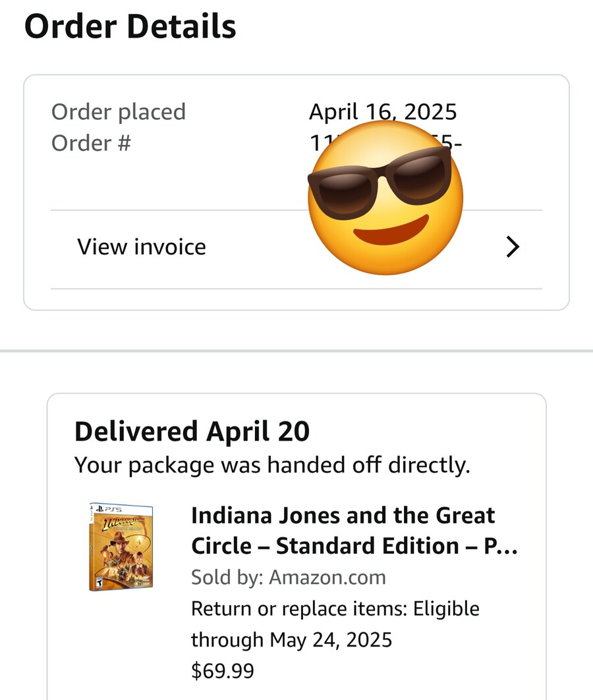Click the Return or replace items eligibility line
The width and height of the screenshot is (593, 700).
click(x=335, y=608)
